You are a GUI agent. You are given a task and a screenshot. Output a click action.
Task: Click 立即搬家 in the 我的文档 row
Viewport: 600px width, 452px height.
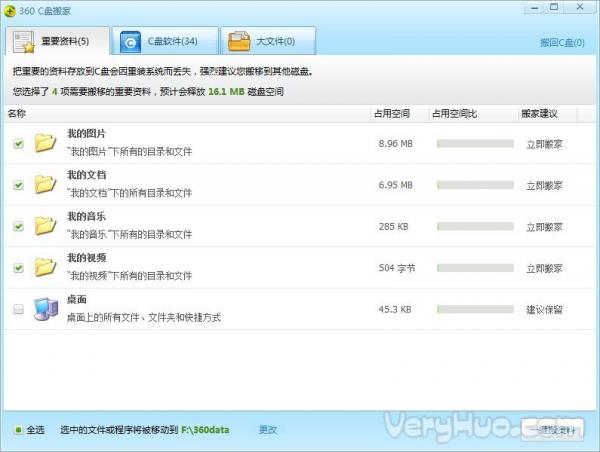[x=544, y=185]
